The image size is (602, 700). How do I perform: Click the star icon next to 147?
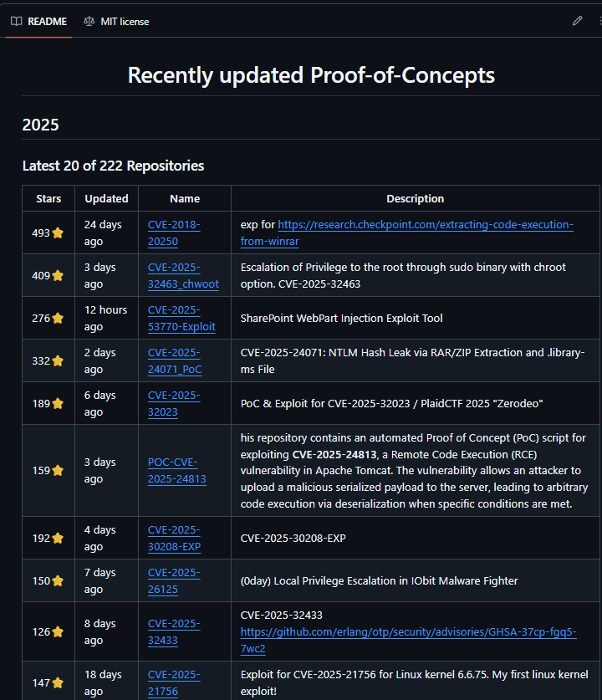click(x=58, y=682)
